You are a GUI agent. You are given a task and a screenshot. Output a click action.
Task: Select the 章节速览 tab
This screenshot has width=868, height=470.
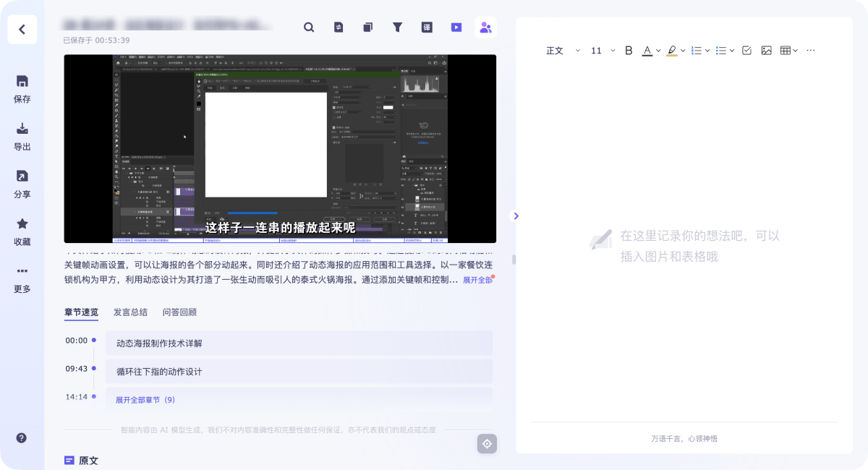81,312
